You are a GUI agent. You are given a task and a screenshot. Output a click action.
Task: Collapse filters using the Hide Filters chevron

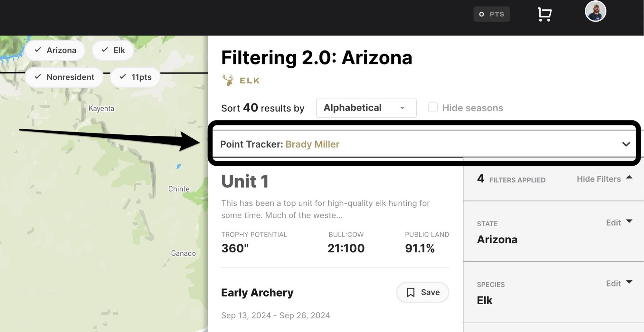(x=630, y=177)
